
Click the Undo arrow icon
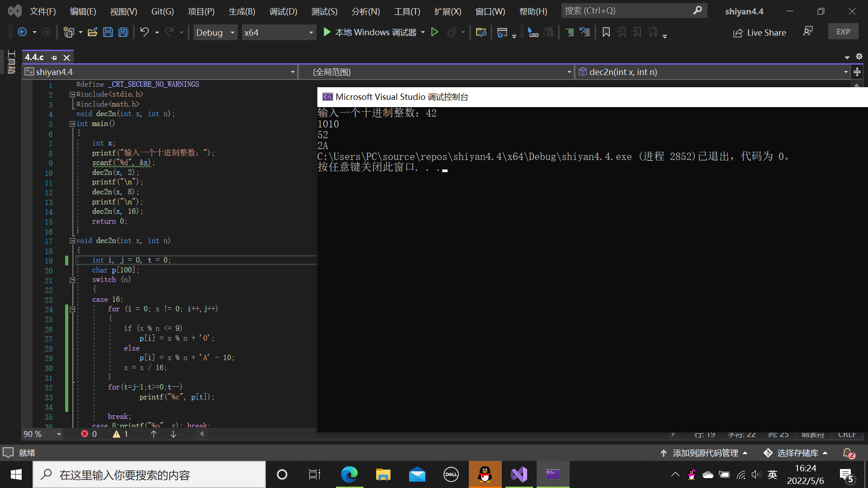click(144, 32)
